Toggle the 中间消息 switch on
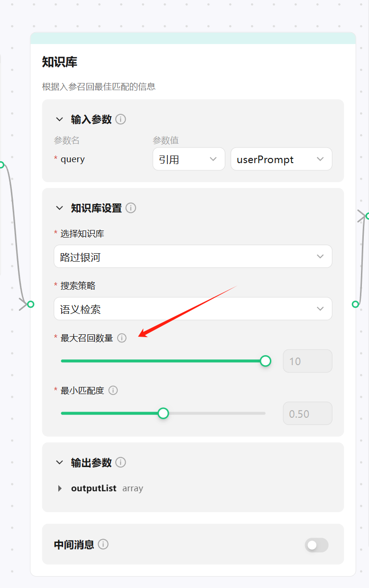Screen dimensions: 369x588 (316, 545)
